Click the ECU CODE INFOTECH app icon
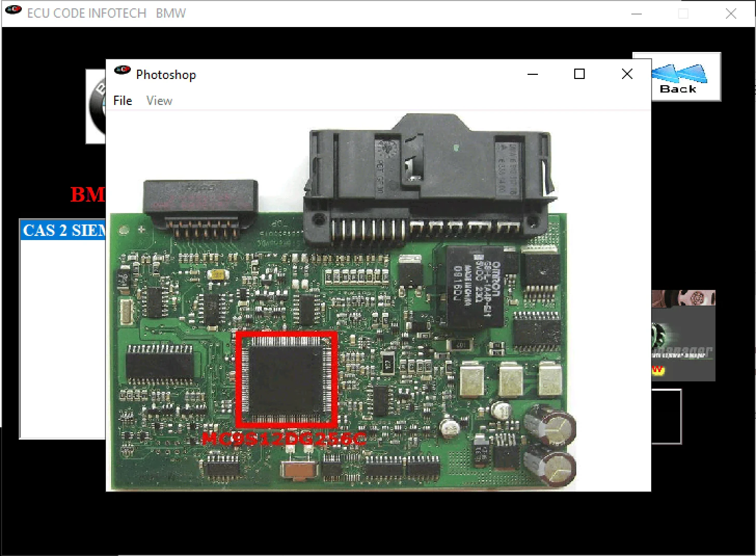 pyautogui.click(x=14, y=10)
